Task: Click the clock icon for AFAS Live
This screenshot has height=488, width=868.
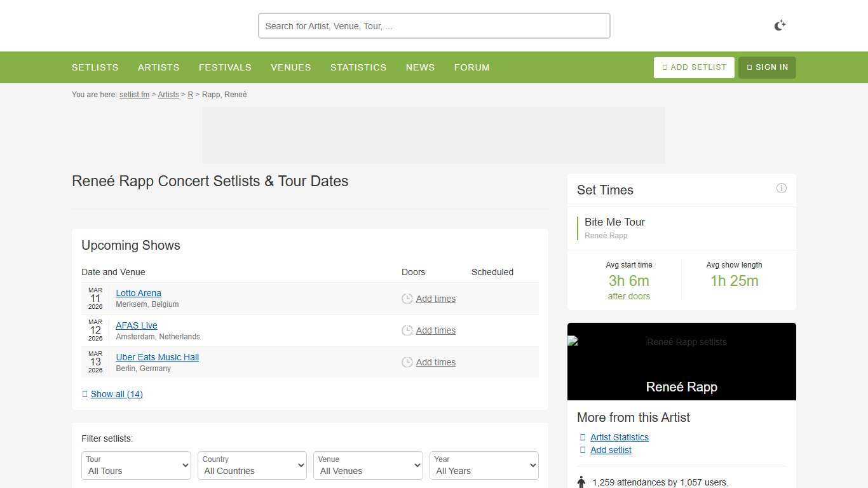Action: (407, 330)
